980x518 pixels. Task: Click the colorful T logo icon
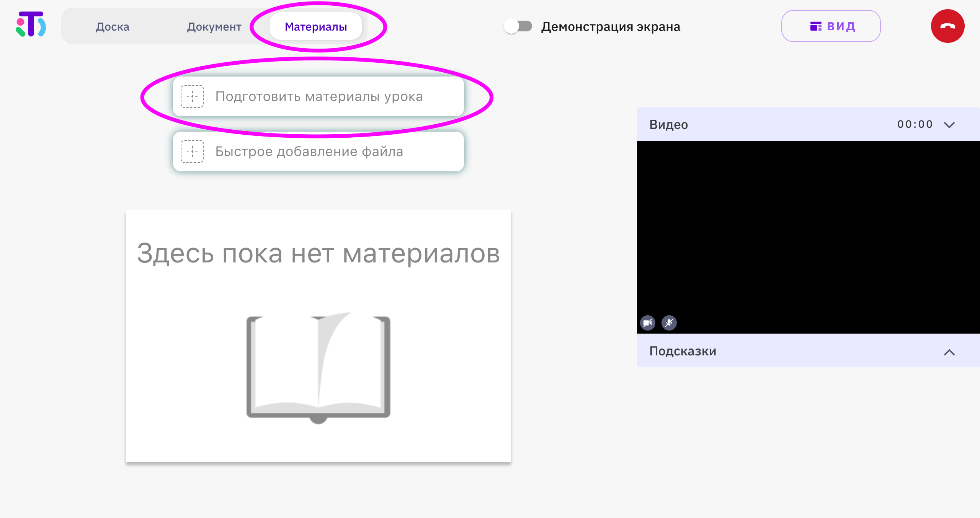pos(31,24)
